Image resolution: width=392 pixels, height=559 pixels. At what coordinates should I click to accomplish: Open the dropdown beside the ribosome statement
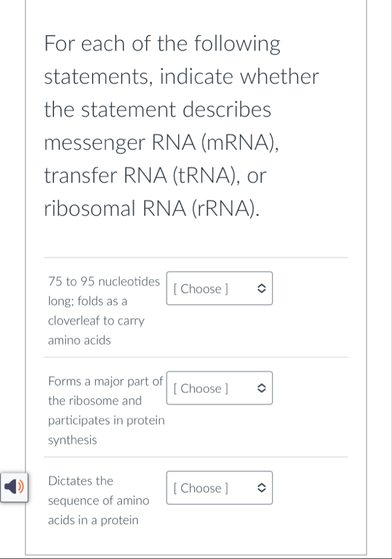[x=219, y=388]
